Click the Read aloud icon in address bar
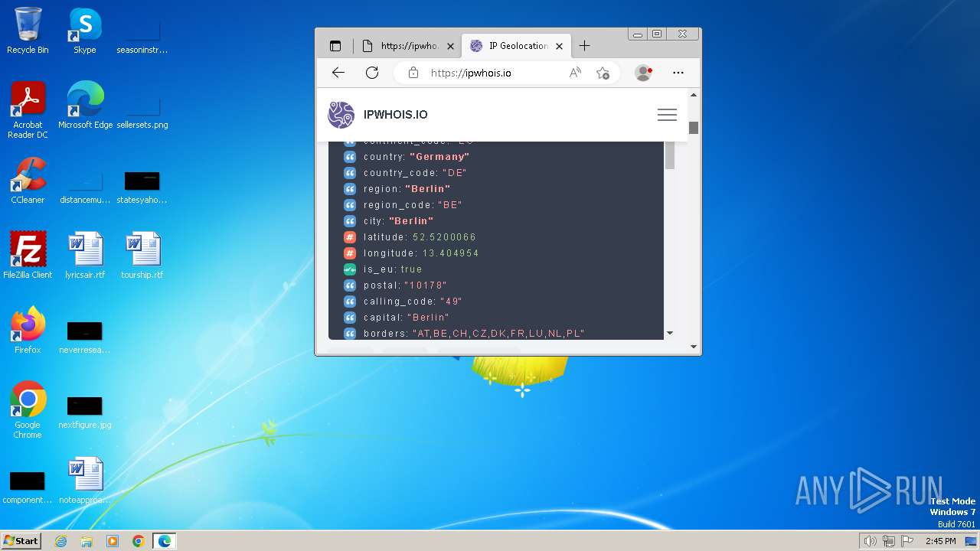Screen dimensions: 980x551 point(575,73)
